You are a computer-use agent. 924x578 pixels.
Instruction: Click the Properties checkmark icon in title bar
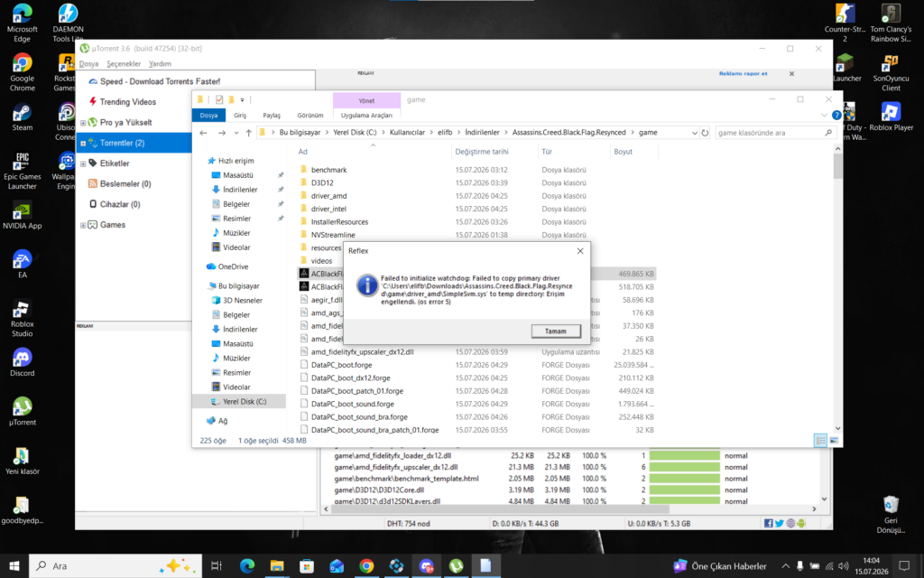pyautogui.click(x=219, y=99)
